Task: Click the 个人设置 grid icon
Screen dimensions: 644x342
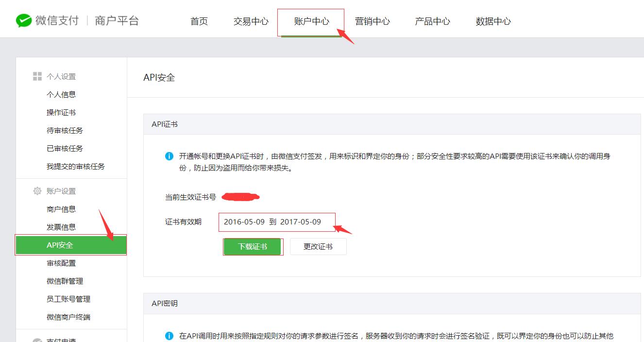Action: pyautogui.click(x=37, y=76)
